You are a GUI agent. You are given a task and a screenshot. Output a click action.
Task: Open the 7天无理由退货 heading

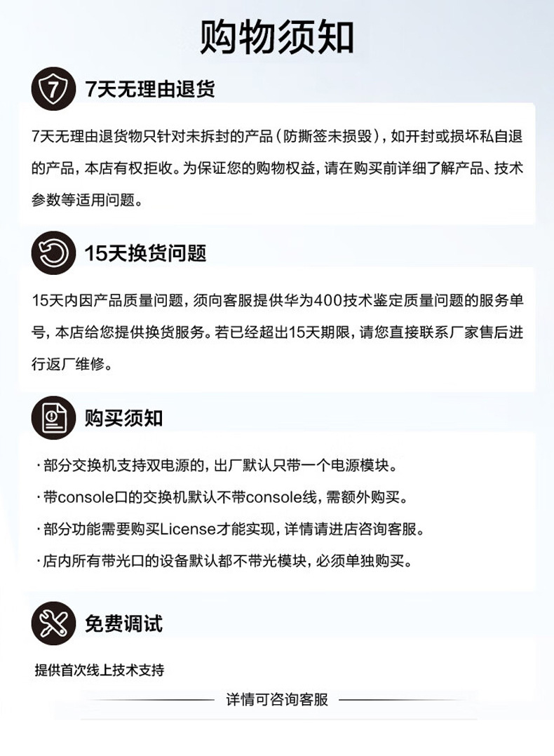[x=149, y=89]
